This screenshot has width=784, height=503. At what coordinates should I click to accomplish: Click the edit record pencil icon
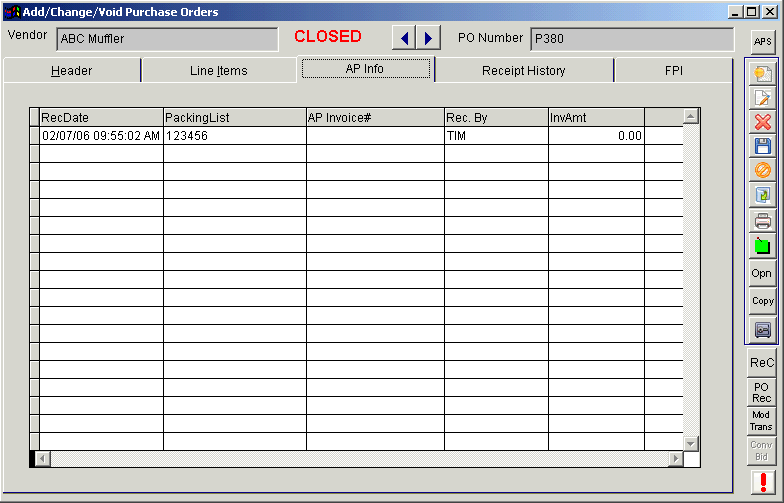(762, 97)
